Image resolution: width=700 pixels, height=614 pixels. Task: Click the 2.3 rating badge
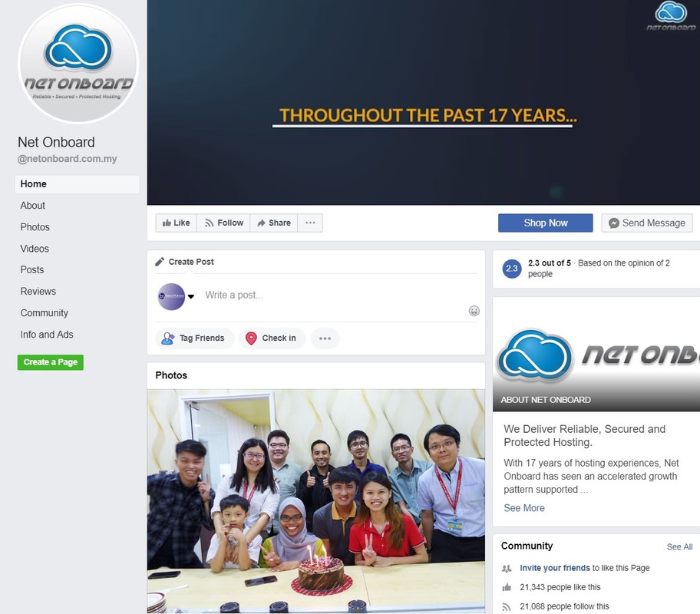pyautogui.click(x=512, y=269)
